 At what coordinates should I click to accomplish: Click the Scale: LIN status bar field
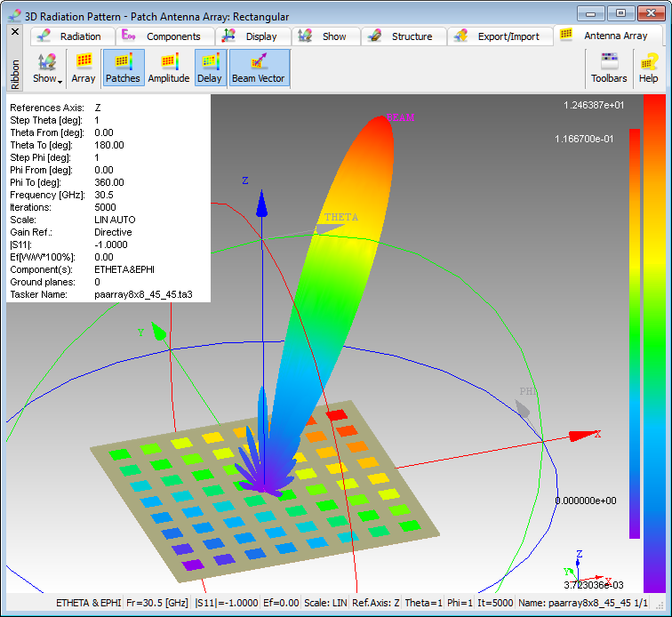pyautogui.click(x=325, y=603)
